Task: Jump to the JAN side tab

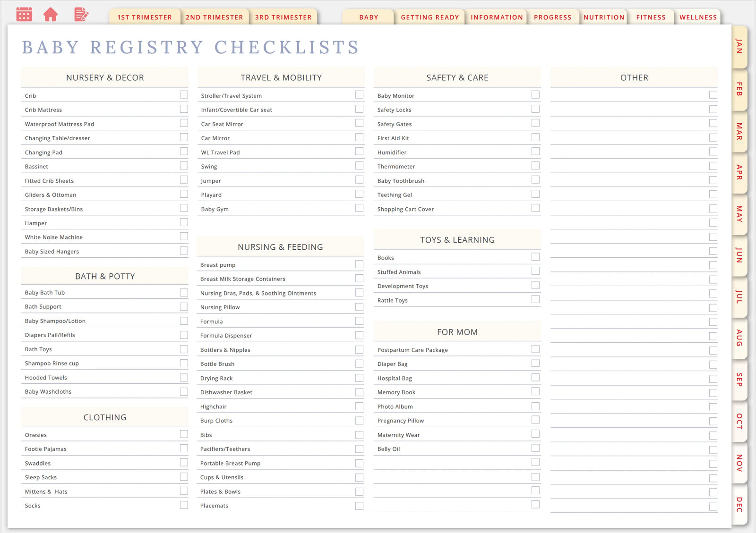Action: pos(739,47)
